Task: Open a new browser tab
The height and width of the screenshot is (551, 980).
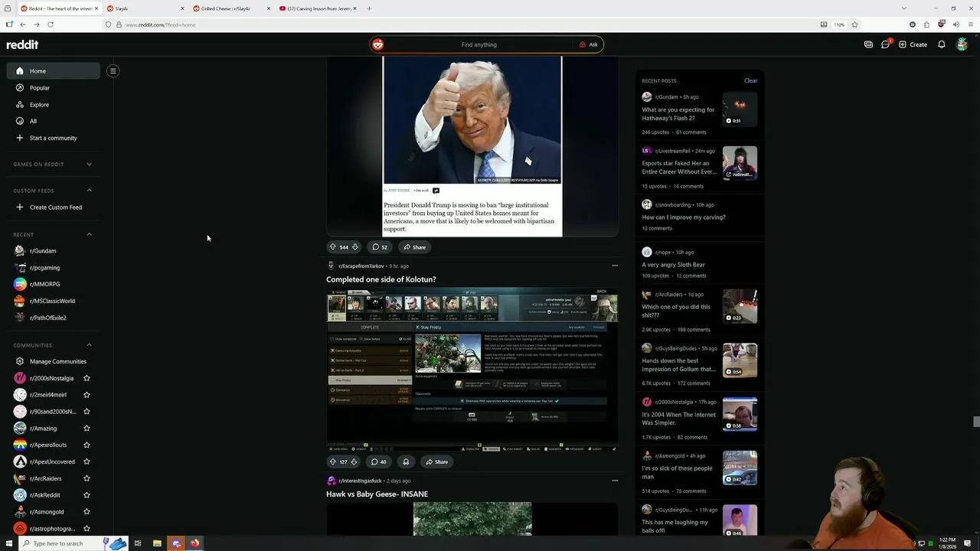Action: point(369,8)
